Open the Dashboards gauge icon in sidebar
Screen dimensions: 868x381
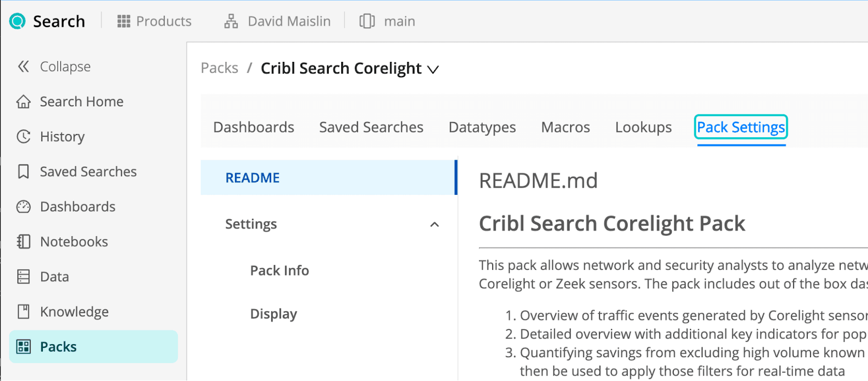23,207
